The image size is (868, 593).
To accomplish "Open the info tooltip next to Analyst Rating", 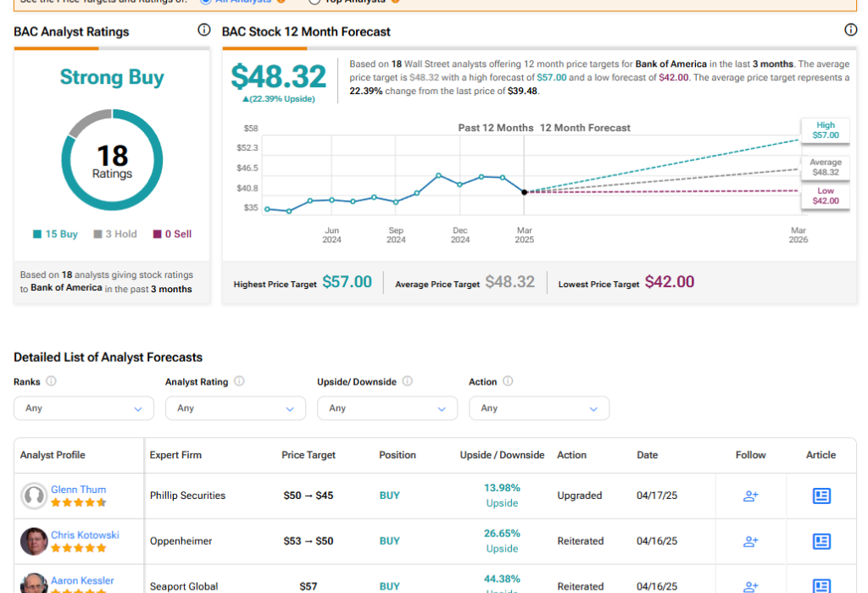I will tap(239, 381).
